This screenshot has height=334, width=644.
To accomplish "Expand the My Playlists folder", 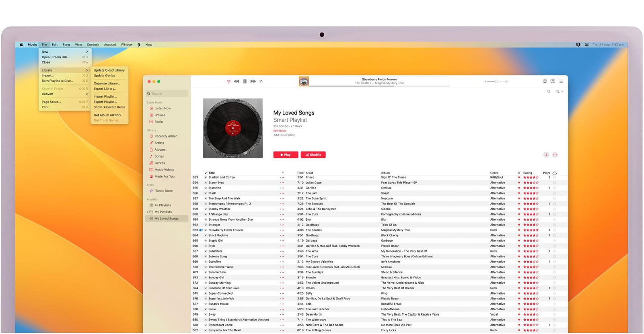I will 147,212.
